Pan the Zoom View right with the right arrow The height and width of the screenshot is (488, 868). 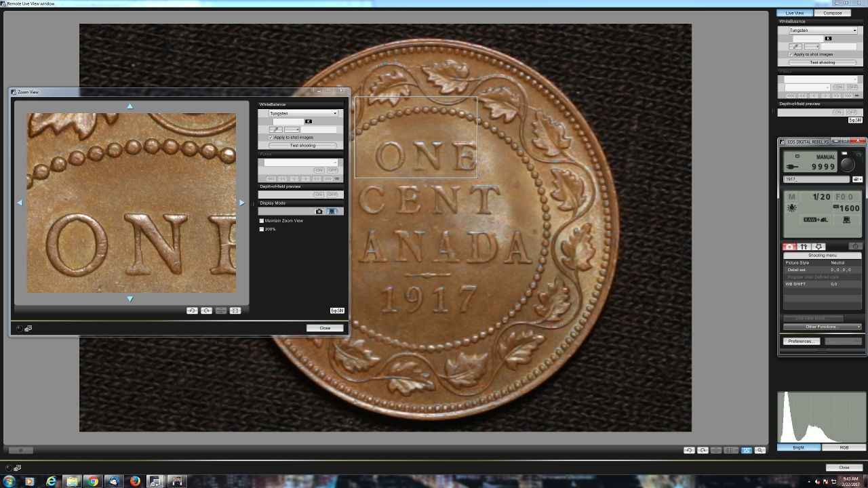pyautogui.click(x=242, y=203)
